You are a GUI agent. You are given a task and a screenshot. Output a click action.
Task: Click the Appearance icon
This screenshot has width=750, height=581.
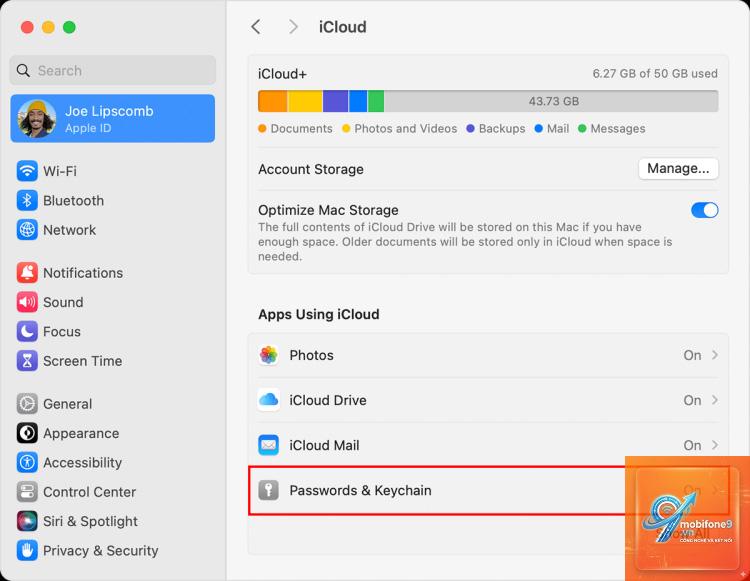pos(27,433)
